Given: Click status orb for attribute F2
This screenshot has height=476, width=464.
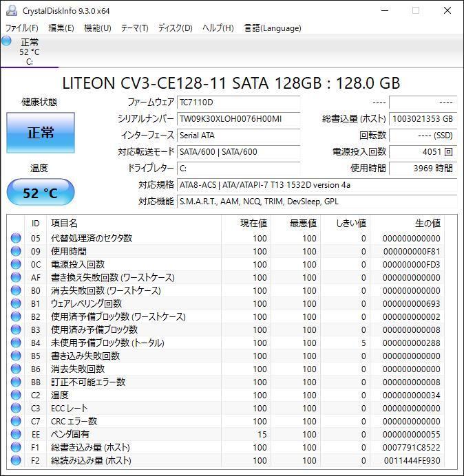Looking at the screenshot, I should click(x=16, y=460).
